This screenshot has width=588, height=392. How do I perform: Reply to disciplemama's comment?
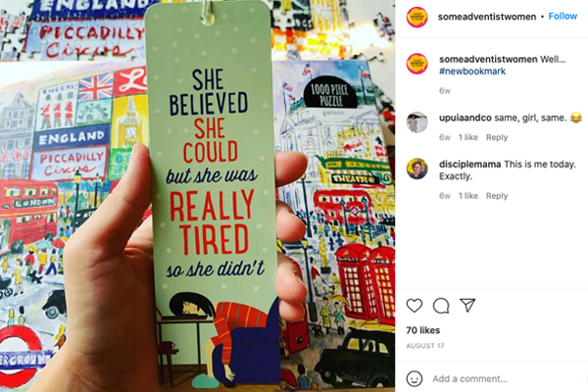pos(497,196)
